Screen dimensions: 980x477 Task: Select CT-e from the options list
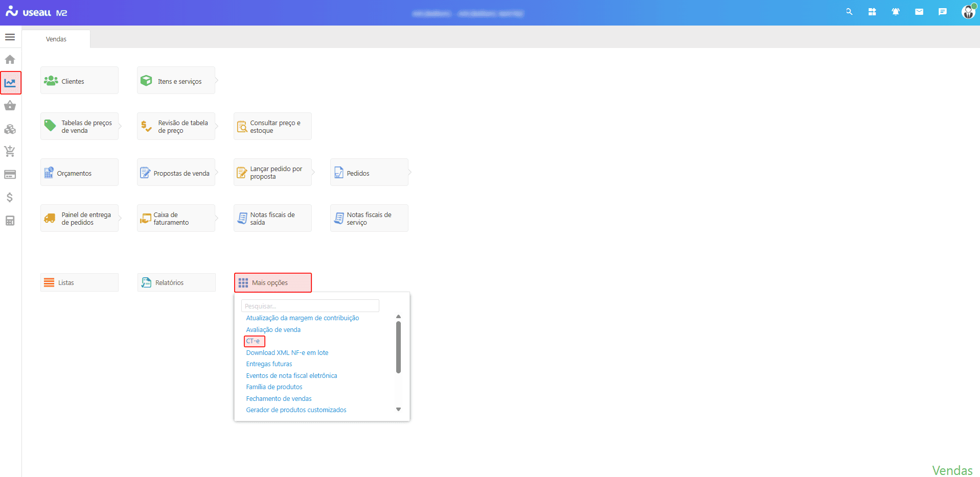(253, 341)
